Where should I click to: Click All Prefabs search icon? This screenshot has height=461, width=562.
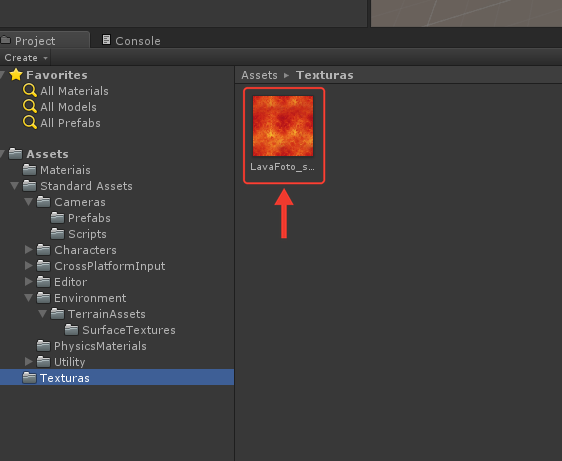pos(29,123)
